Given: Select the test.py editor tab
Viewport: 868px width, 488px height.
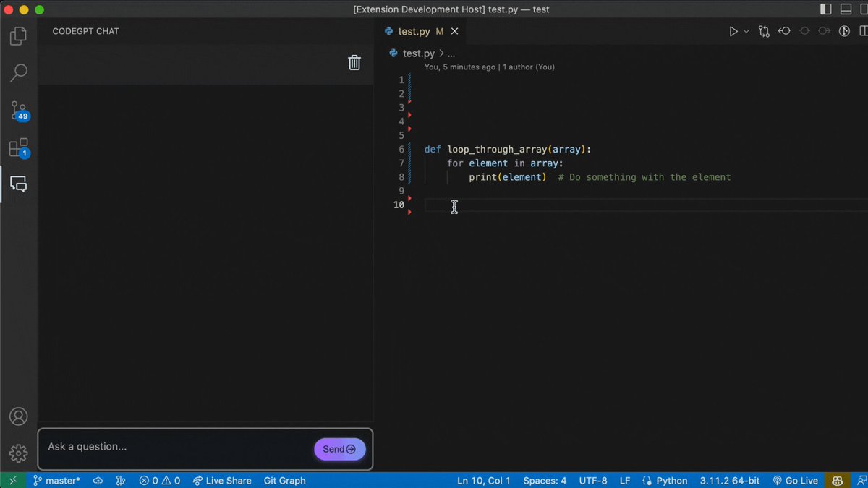Looking at the screenshot, I should point(414,31).
